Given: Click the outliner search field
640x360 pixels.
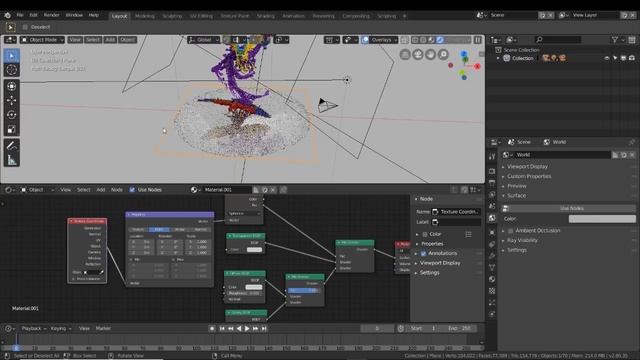Looking at the screenshot, I should point(558,40).
